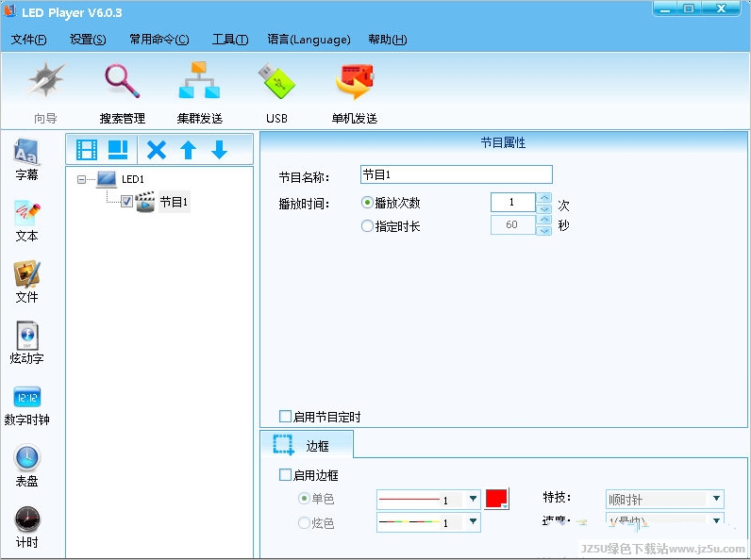The height and width of the screenshot is (560, 751).
Task: Open the 常用命令(C) menu
Action: click(159, 40)
